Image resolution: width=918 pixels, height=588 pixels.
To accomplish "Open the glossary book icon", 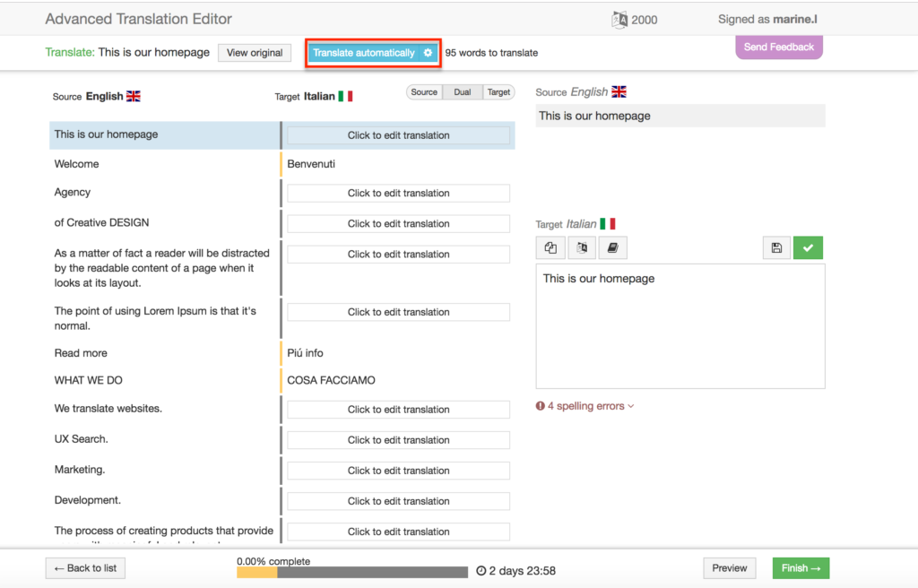I will tap(612, 247).
